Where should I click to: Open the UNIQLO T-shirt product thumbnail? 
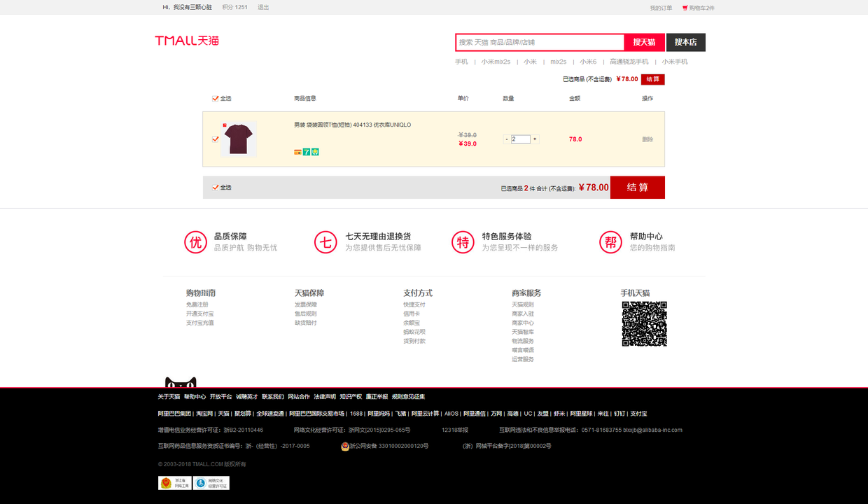coord(239,139)
